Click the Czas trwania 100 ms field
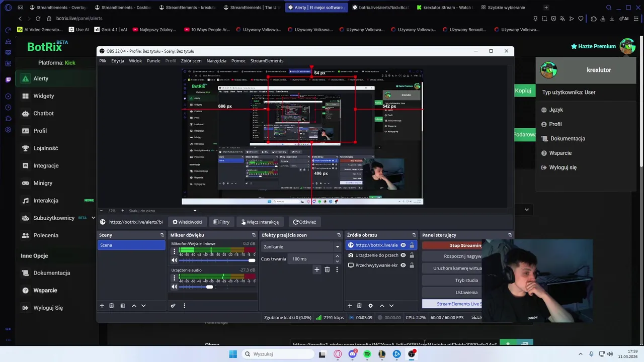Screen dimensions: 644x362 pos(311,259)
